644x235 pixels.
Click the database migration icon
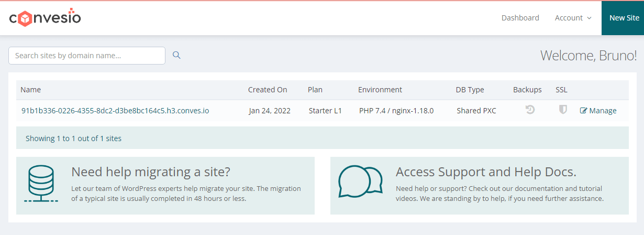[41, 184]
